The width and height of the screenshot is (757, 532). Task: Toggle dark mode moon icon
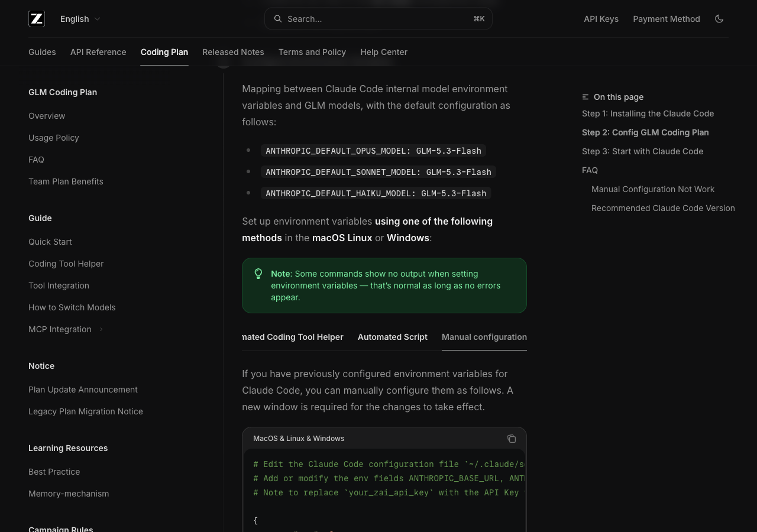coord(719,19)
